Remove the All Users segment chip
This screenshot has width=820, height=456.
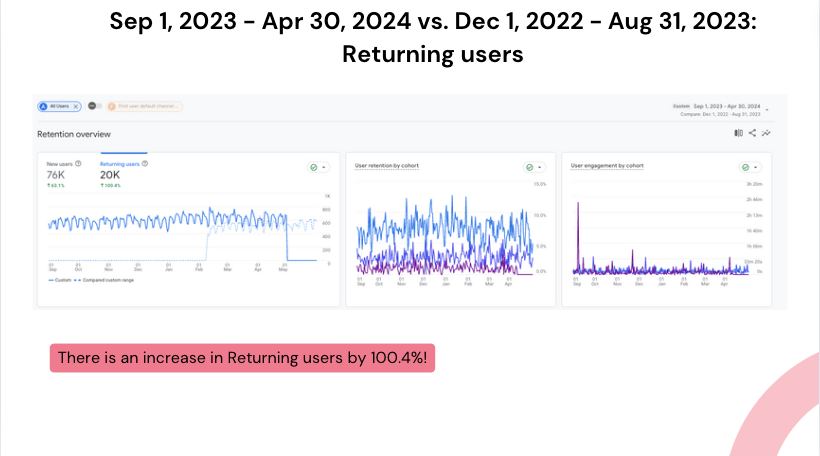coord(76,106)
